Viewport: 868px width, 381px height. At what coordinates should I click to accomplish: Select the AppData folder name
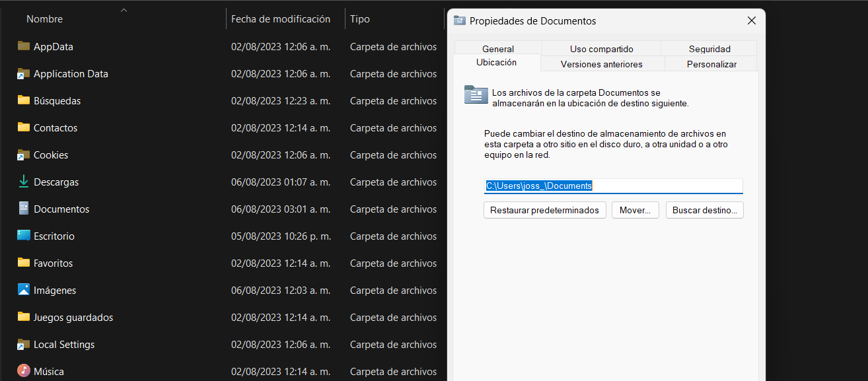tap(54, 47)
